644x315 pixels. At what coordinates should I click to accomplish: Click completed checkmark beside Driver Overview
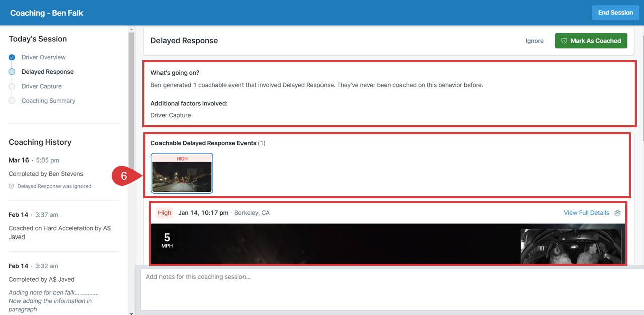tap(12, 57)
